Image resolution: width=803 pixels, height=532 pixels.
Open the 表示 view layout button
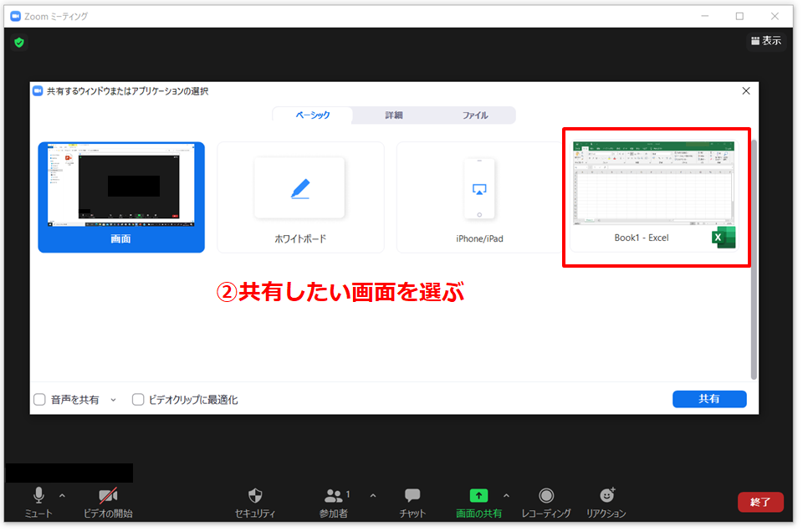[x=766, y=41]
